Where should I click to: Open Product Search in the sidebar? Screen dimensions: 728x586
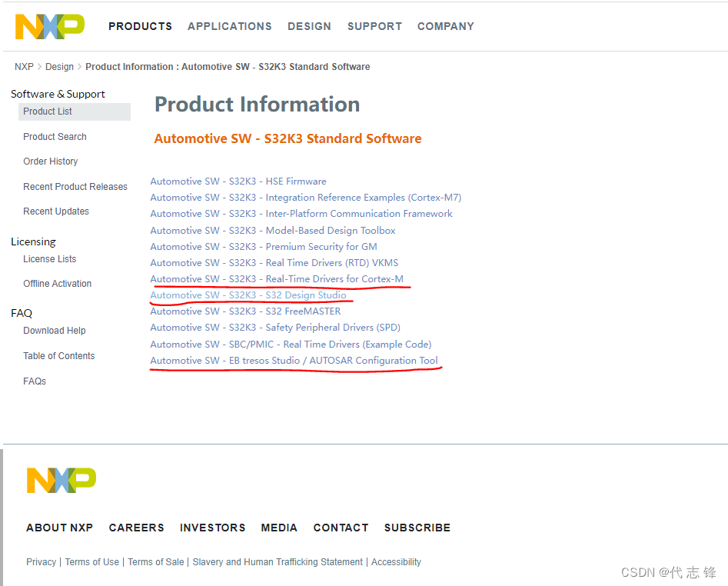pyautogui.click(x=55, y=137)
